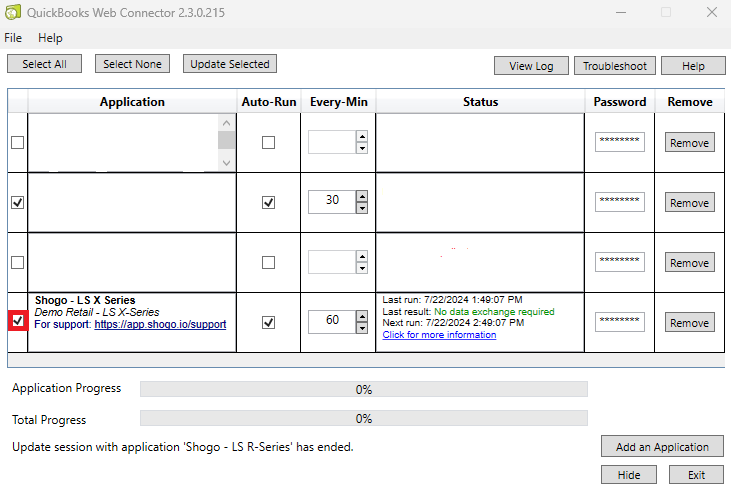Image resolution: width=731 pixels, height=485 pixels.
Task: Click the No data exchange required result text
Action: tap(494, 312)
